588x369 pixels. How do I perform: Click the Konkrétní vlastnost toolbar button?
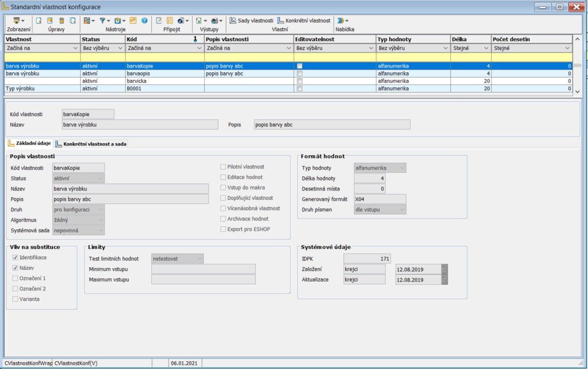tap(304, 21)
